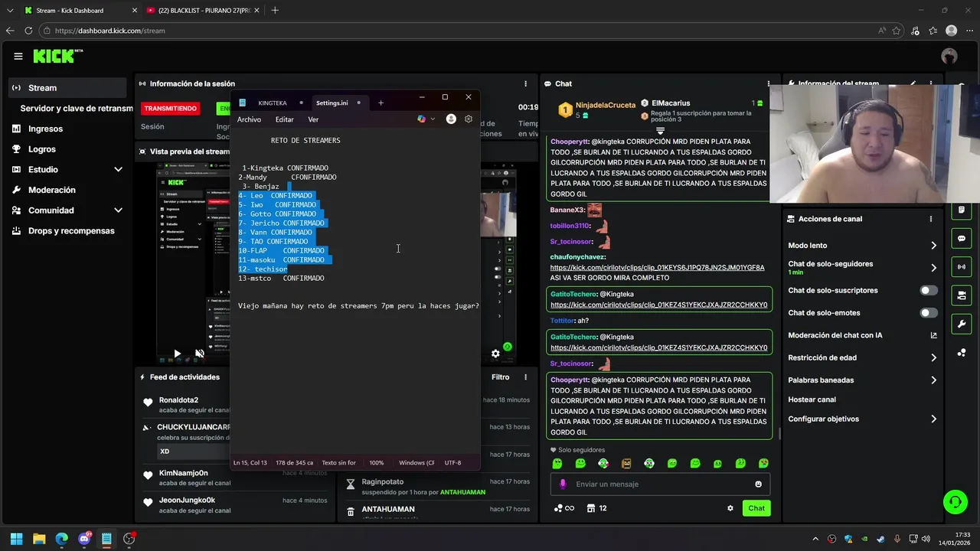Play the stream preview video
The height and width of the screenshot is (551, 980).
point(177,354)
